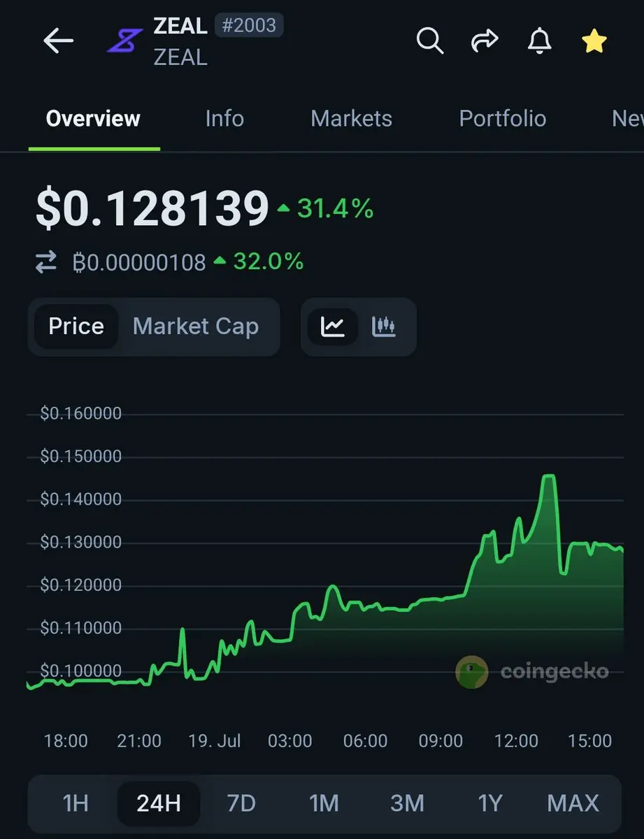Tap the 03:00 time label
This screenshot has height=839, width=644.
tap(290, 741)
